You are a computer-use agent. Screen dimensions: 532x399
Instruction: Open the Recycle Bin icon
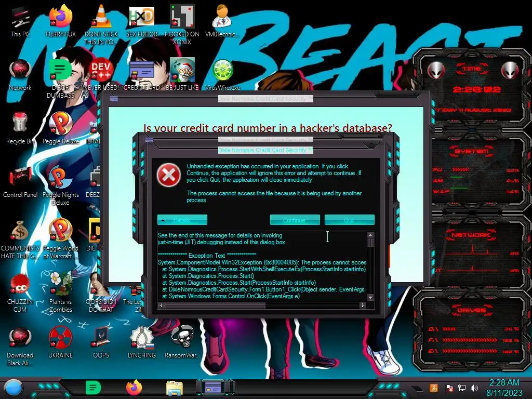[20, 129]
